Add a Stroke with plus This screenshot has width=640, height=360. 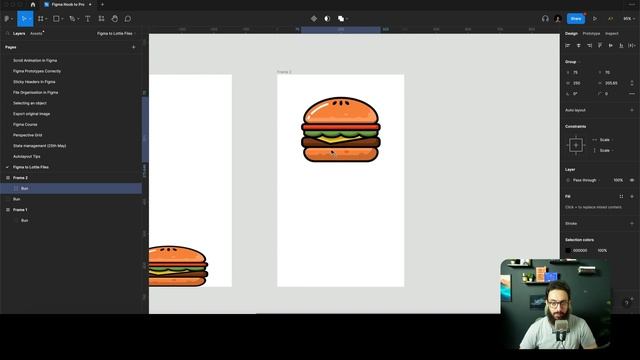click(x=632, y=224)
